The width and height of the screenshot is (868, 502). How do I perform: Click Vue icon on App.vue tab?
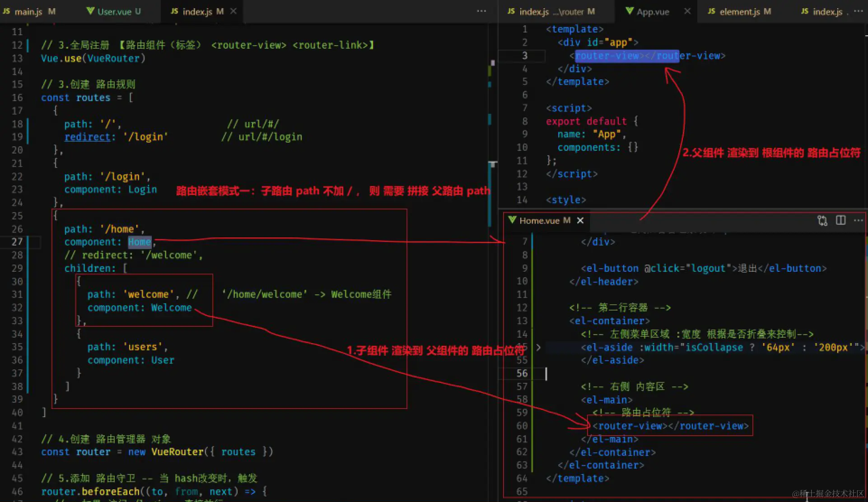coord(630,11)
